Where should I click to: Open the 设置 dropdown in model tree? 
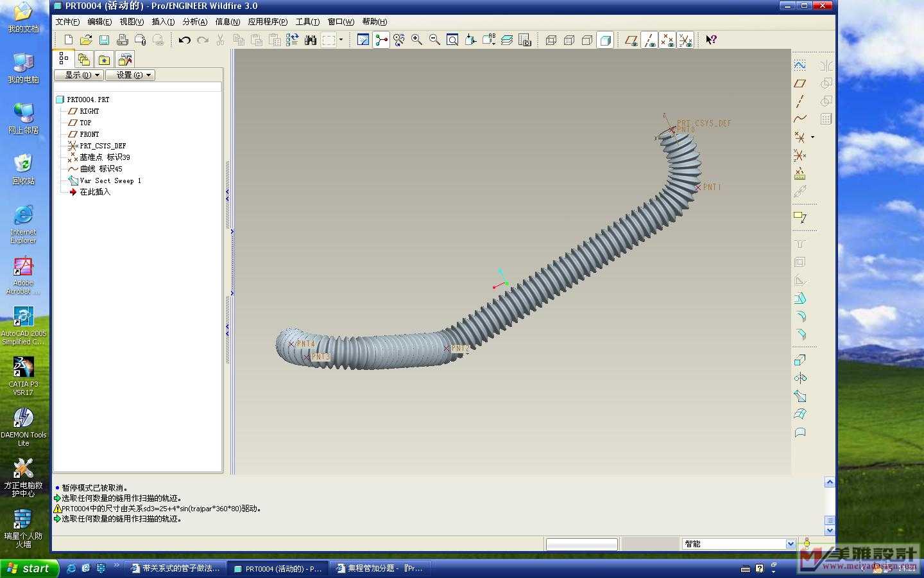pyautogui.click(x=130, y=75)
